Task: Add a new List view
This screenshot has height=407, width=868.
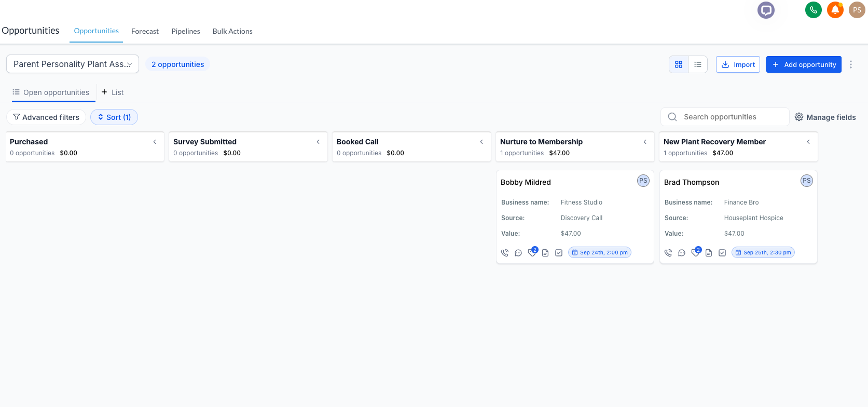Action: tap(113, 92)
